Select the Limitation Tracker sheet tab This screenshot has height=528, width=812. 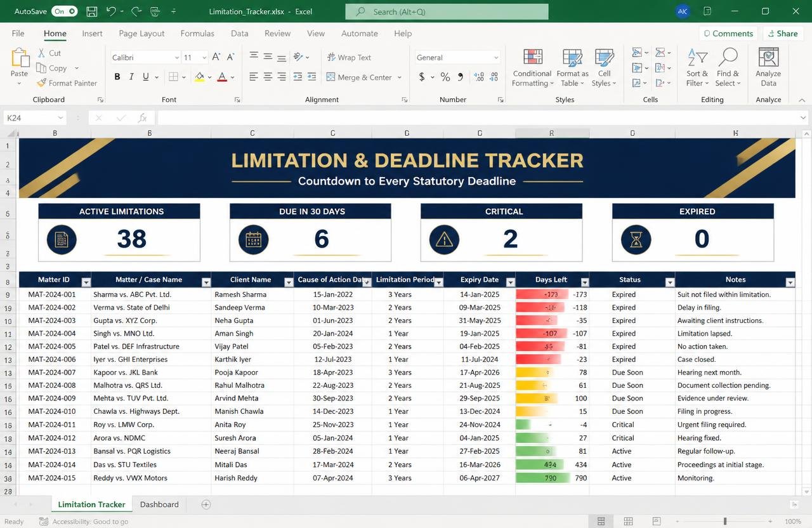pos(91,505)
